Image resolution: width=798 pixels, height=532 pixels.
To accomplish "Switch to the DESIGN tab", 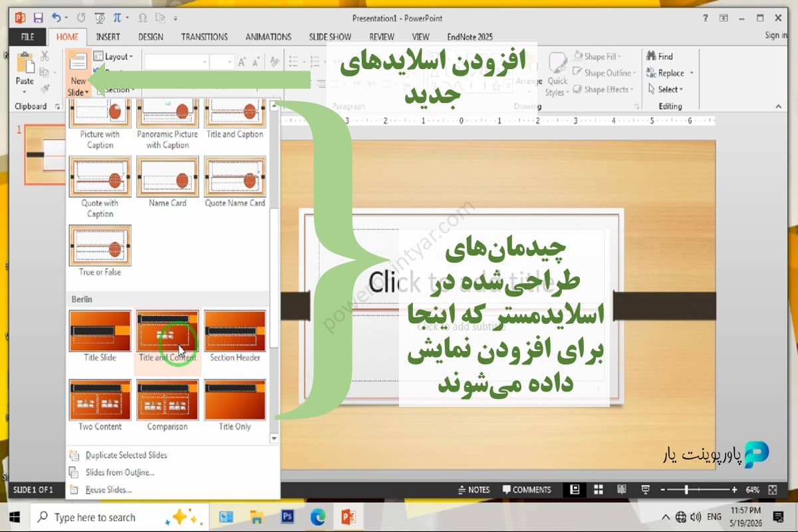I will pyautogui.click(x=151, y=37).
